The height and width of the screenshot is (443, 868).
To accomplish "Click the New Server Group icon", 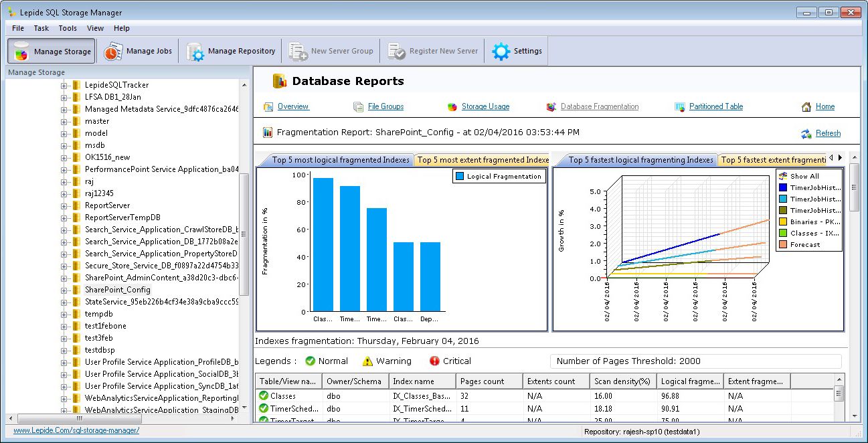I will coord(298,52).
